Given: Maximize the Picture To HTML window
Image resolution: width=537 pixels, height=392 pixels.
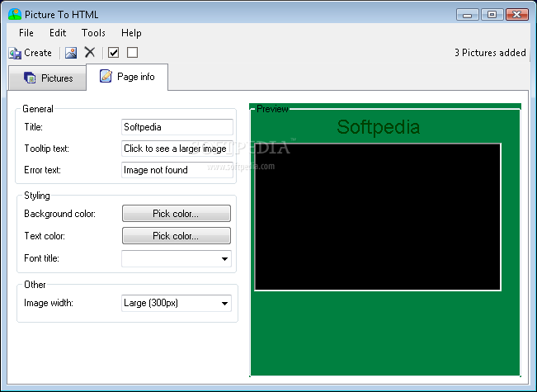Looking at the screenshot, I should tap(492, 15).
